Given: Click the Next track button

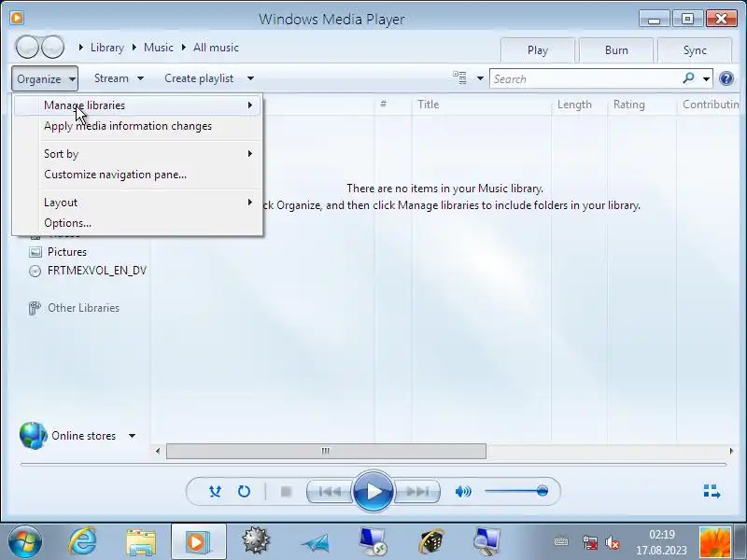Looking at the screenshot, I should pos(417,491).
